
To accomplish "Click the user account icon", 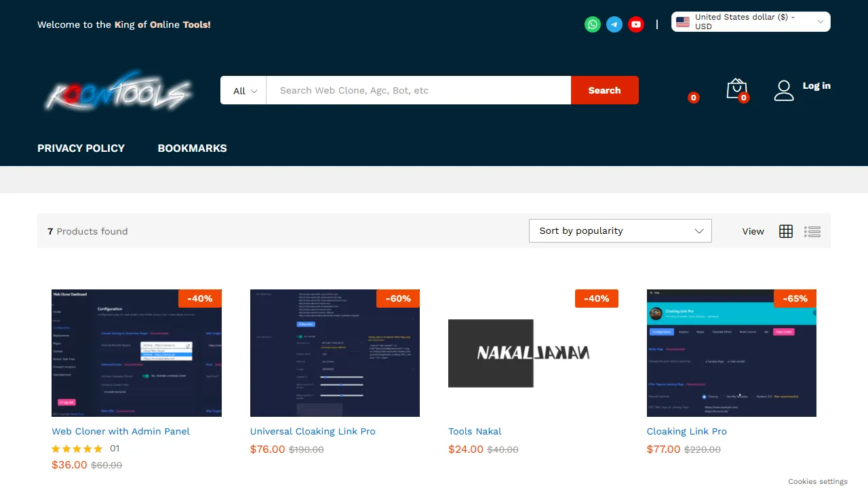I will 784,89.
